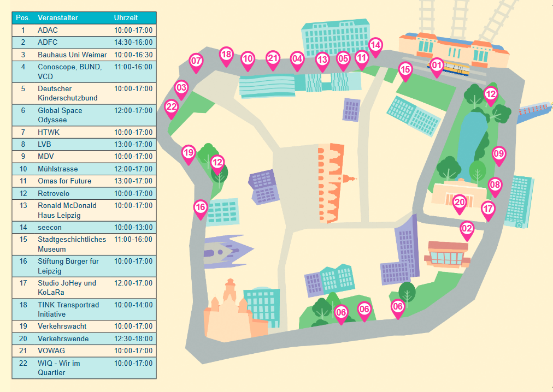This screenshot has width=553, height=392.
Task: Select marker 20 for Verkehrswende
Action: point(460,202)
